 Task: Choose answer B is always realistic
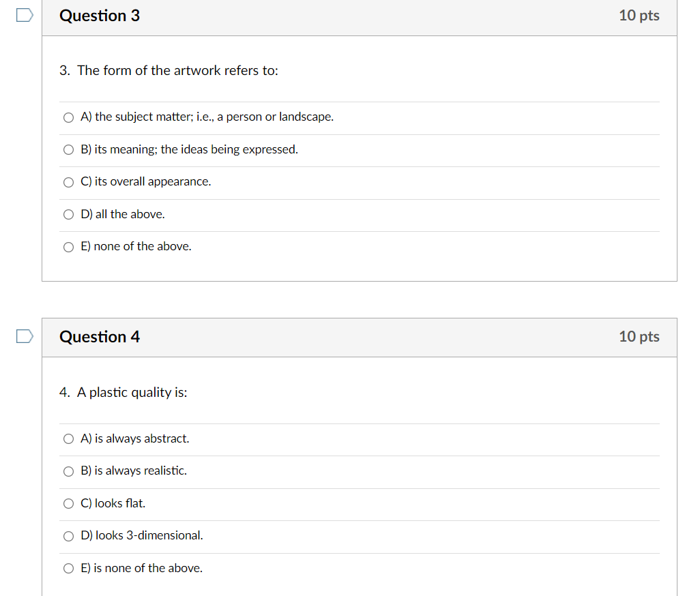click(68, 471)
